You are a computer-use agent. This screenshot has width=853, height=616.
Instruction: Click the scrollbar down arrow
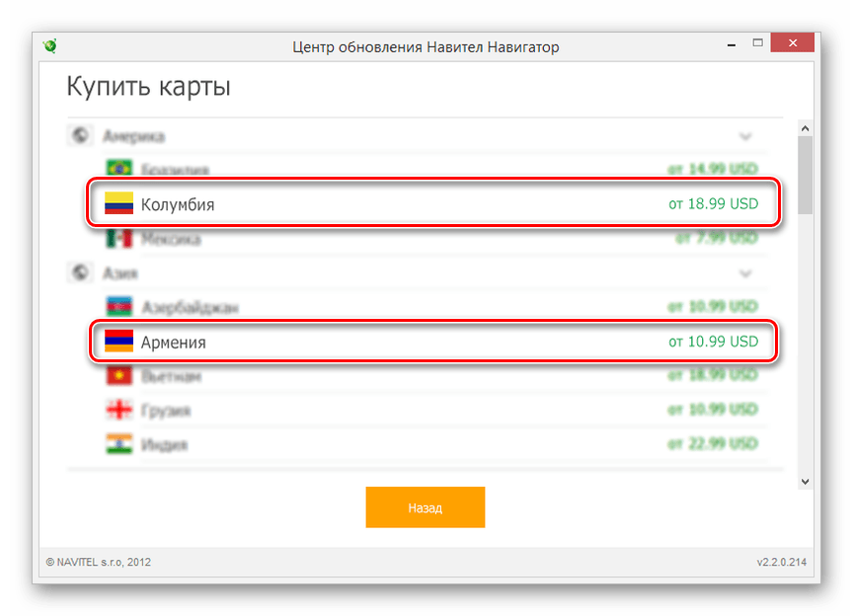[x=806, y=481]
